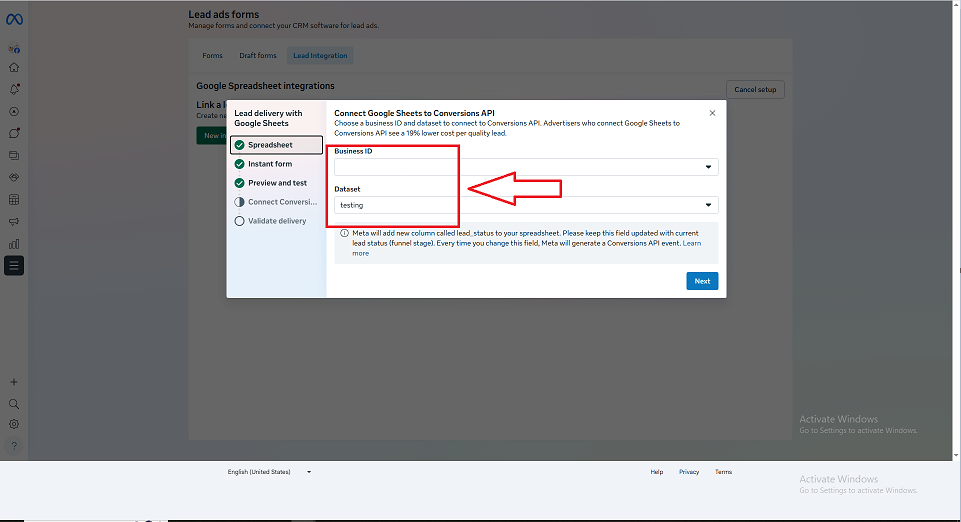Click the help question mark icon
Viewport: 961px width, 522px height.
coord(14,445)
